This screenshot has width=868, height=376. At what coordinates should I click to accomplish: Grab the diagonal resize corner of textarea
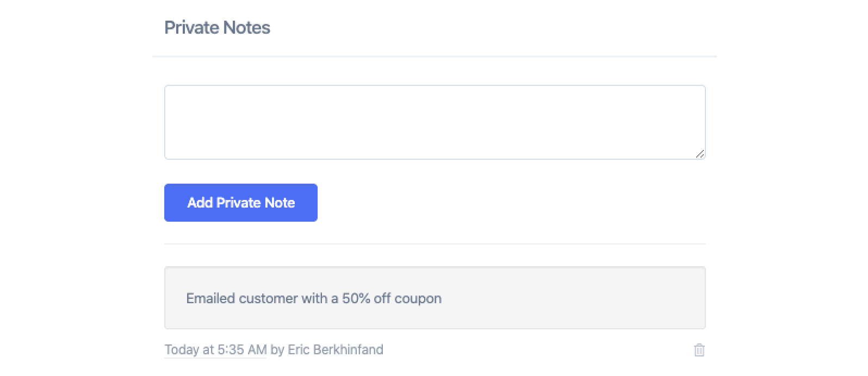point(700,154)
